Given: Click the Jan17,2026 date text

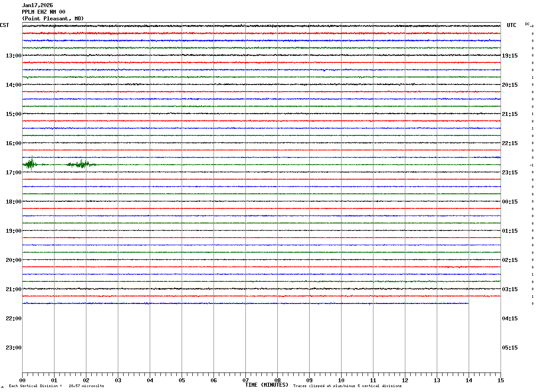Looking at the screenshot, I should tap(37, 5).
